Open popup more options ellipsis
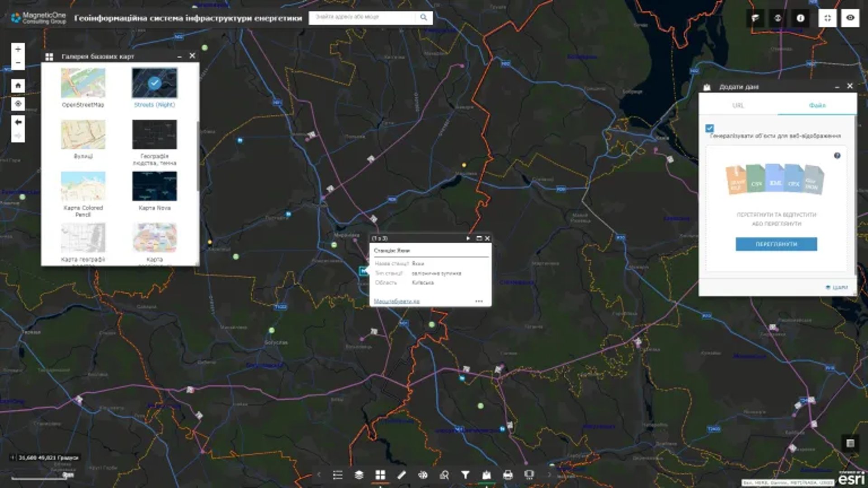The height and width of the screenshot is (488, 868). click(x=479, y=301)
